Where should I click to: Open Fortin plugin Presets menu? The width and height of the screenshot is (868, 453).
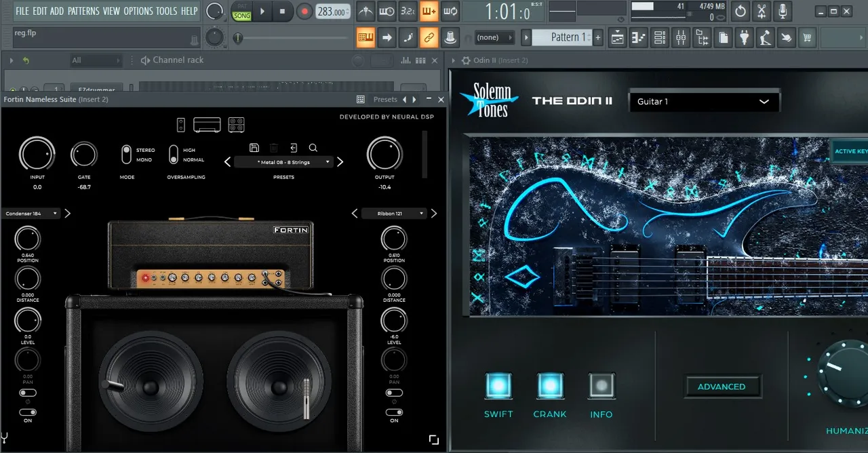385,99
